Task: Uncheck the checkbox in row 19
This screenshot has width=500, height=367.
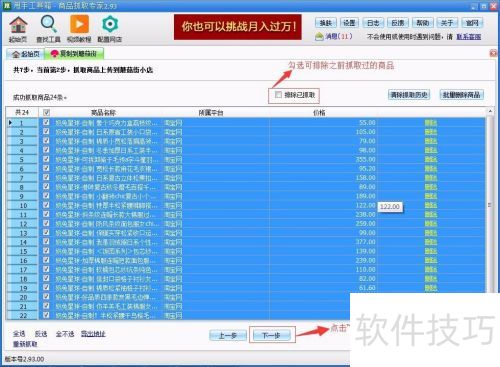Action: point(46,287)
